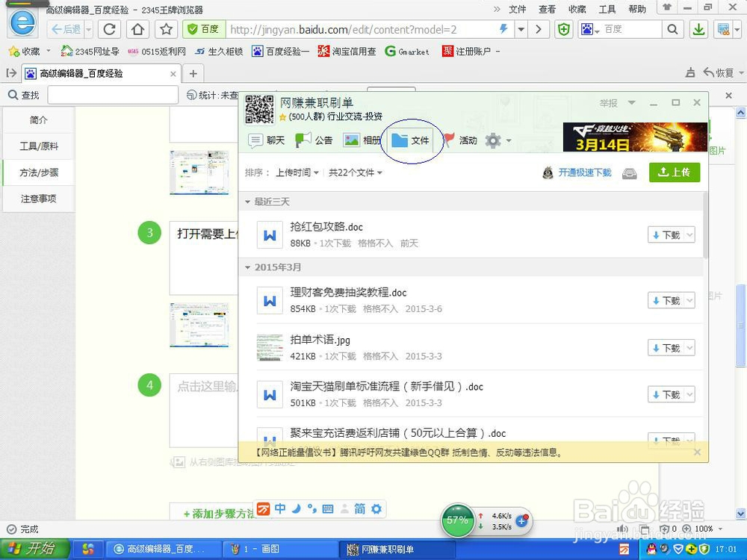
Task: Open the 共22个文件 filter dropdown
Action: point(356,172)
